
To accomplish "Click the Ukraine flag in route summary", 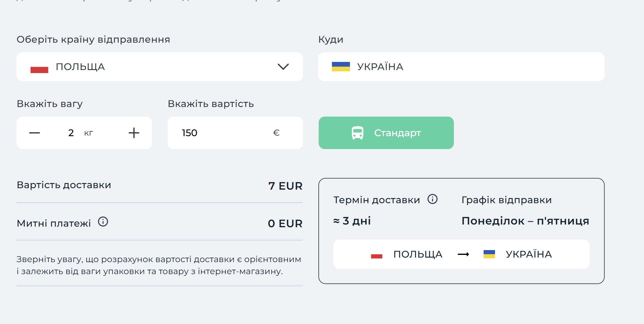I will [489, 254].
